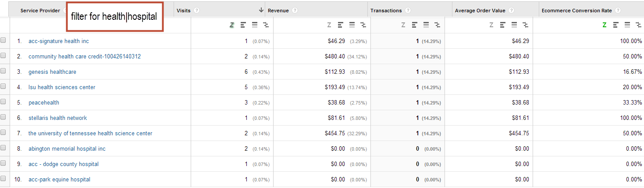Sort by Average Order Value header
This screenshot has height=188, width=644.
click(480, 11)
